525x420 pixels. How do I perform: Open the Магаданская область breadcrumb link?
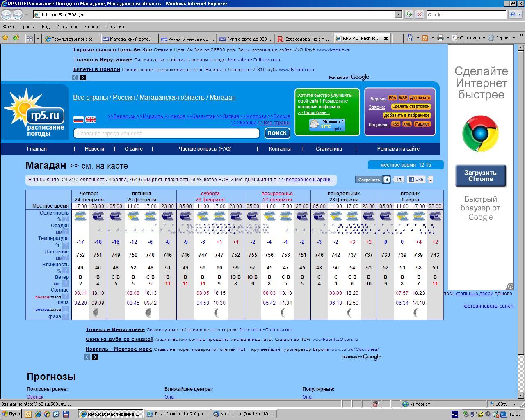(x=172, y=98)
